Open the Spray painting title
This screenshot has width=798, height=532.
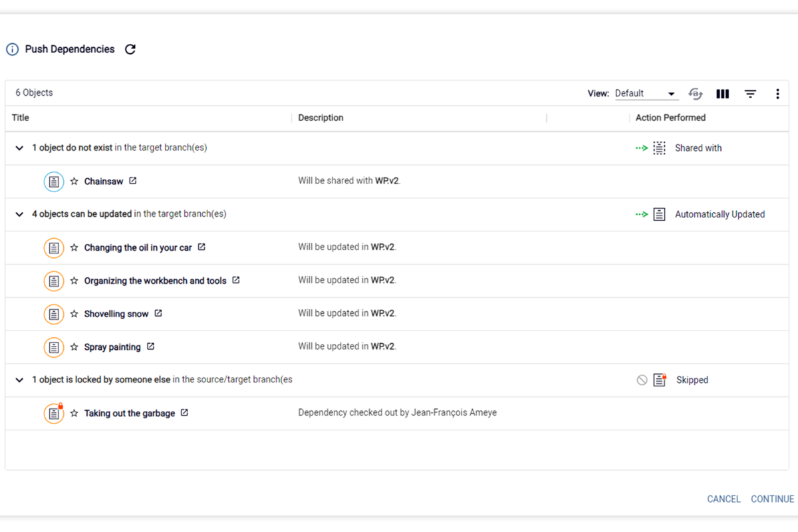coord(112,347)
